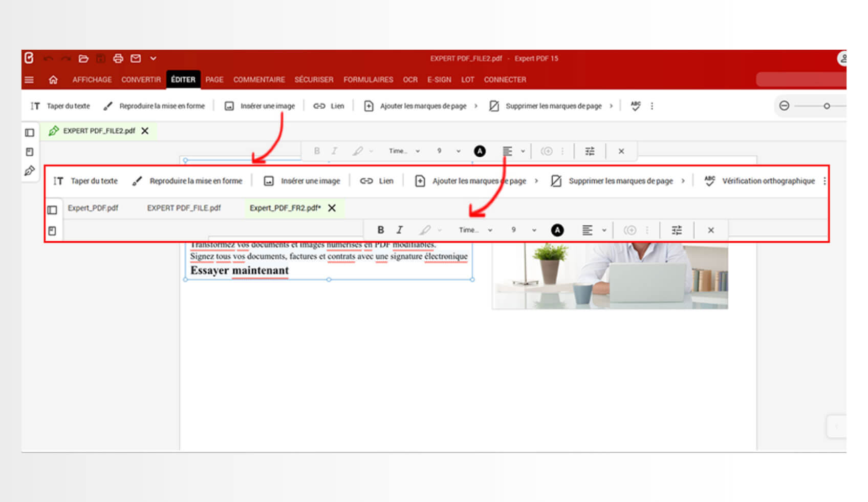The image size is (868, 502).
Task: Expand the Supprimer les marques chevron, top toolbar
Action: (x=611, y=106)
